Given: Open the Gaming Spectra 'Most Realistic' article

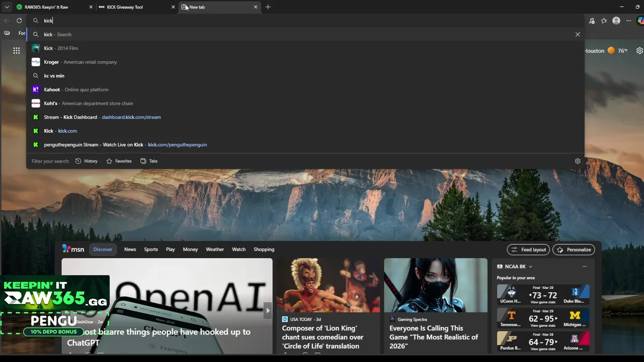Looking at the screenshot, I should [x=436, y=306].
